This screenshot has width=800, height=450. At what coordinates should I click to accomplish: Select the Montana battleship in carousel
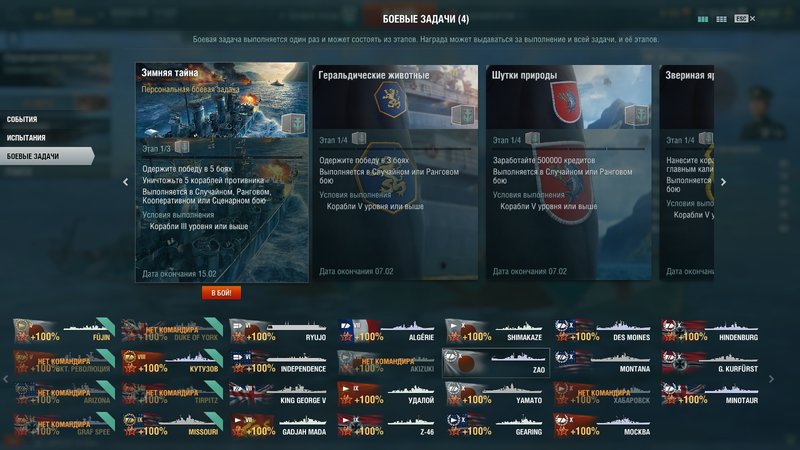point(603,363)
